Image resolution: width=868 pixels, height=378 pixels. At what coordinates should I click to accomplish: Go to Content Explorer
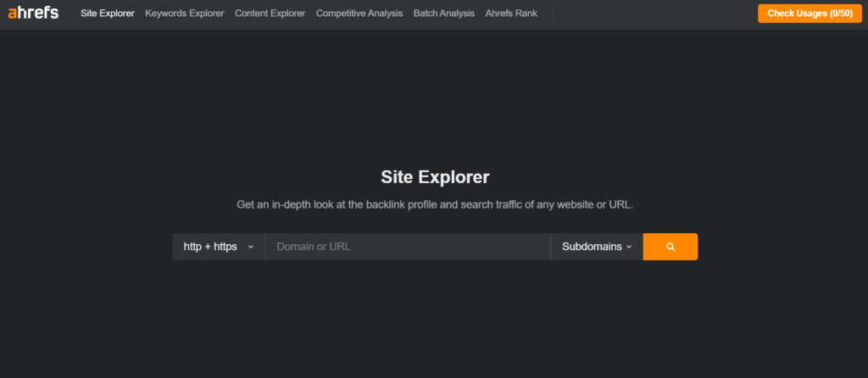tap(270, 14)
